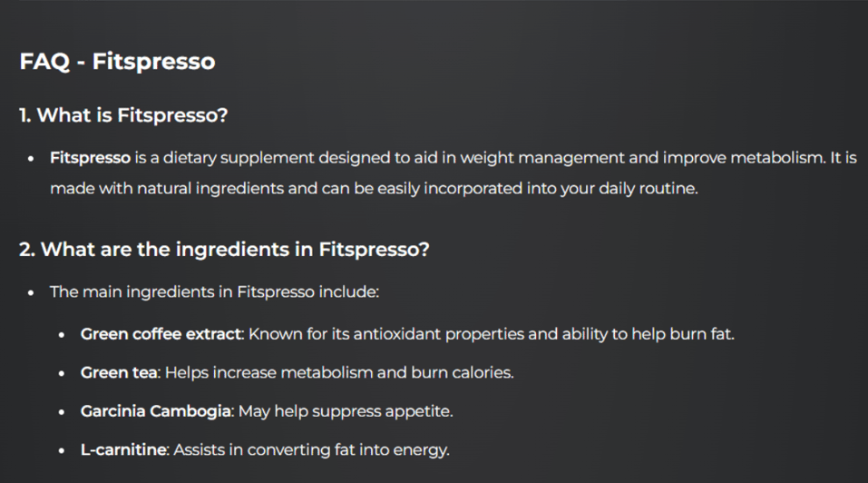Click the bold 'Green tea' term
The image size is (868, 483).
click(x=119, y=372)
